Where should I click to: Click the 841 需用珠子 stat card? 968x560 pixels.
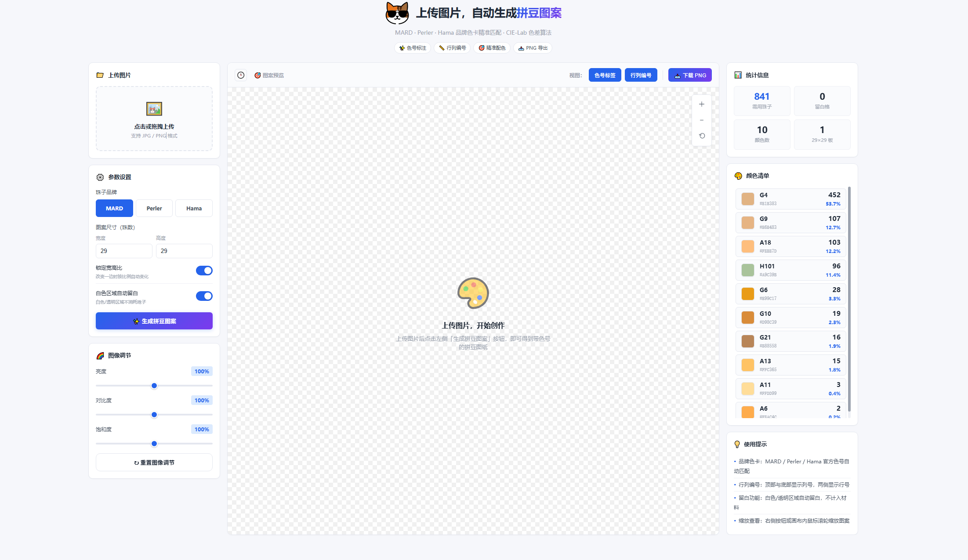pos(762,101)
